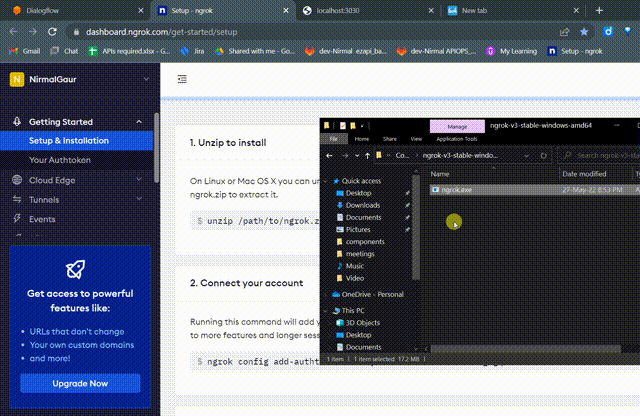Open recent locations dropdown in Explorer
Viewport: 640px width, 416px height.
(x=357, y=156)
